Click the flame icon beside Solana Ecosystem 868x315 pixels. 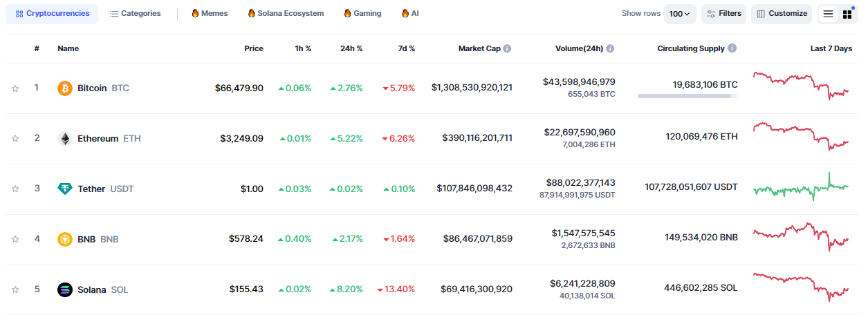point(251,13)
